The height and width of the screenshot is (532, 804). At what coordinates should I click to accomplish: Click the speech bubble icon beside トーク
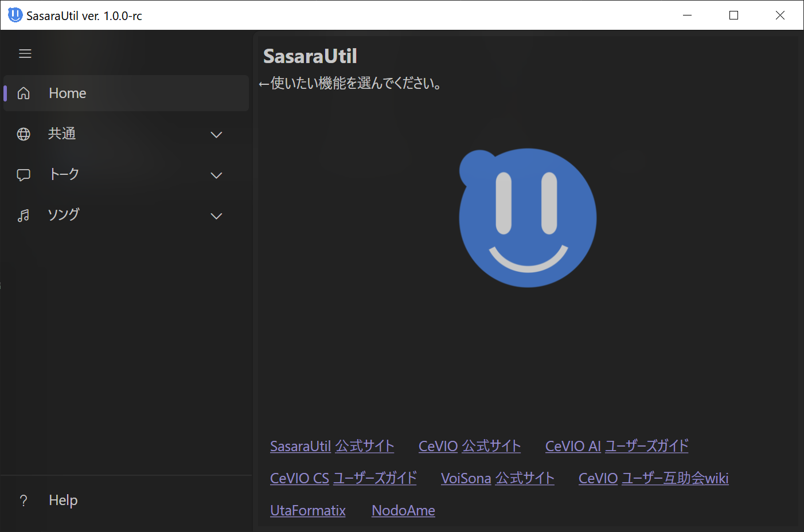point(24,175)
